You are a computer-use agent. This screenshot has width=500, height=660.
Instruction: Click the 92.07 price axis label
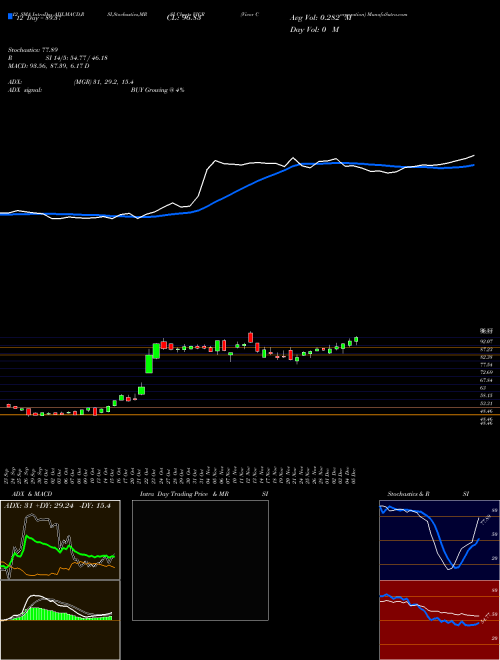[487, 342]
